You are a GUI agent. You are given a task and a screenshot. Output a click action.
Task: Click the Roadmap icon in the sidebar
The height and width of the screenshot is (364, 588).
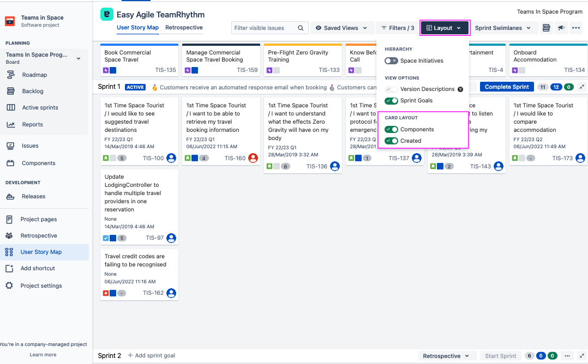(x=10, y=75)
